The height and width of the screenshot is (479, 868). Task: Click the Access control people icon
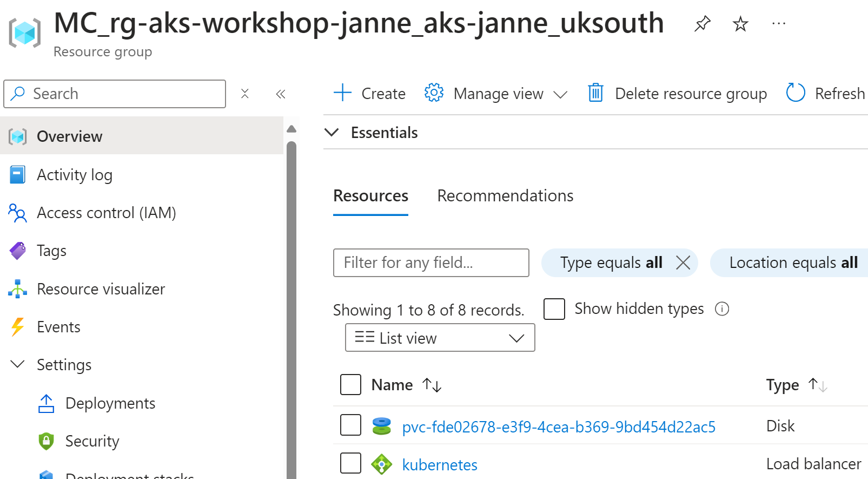pyautogui.click(x=17, y=213)
